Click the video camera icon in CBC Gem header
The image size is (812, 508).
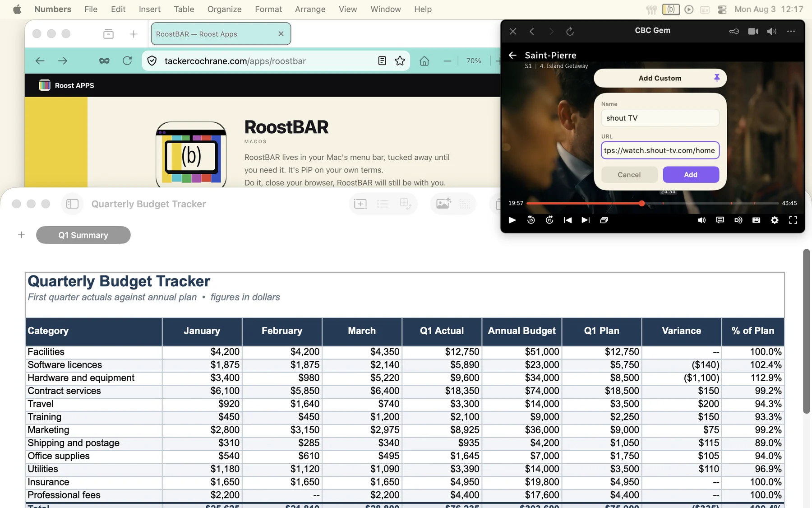click(x=753, y=31)
